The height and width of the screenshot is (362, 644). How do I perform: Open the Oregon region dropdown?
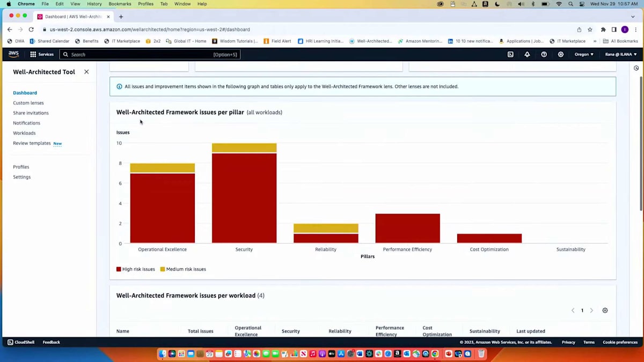584,54
